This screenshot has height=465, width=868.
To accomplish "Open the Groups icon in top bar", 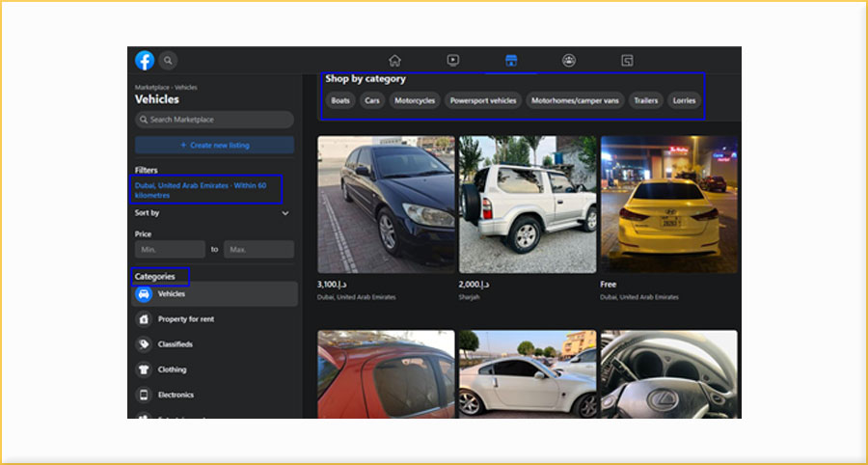I will coord(569,61).
